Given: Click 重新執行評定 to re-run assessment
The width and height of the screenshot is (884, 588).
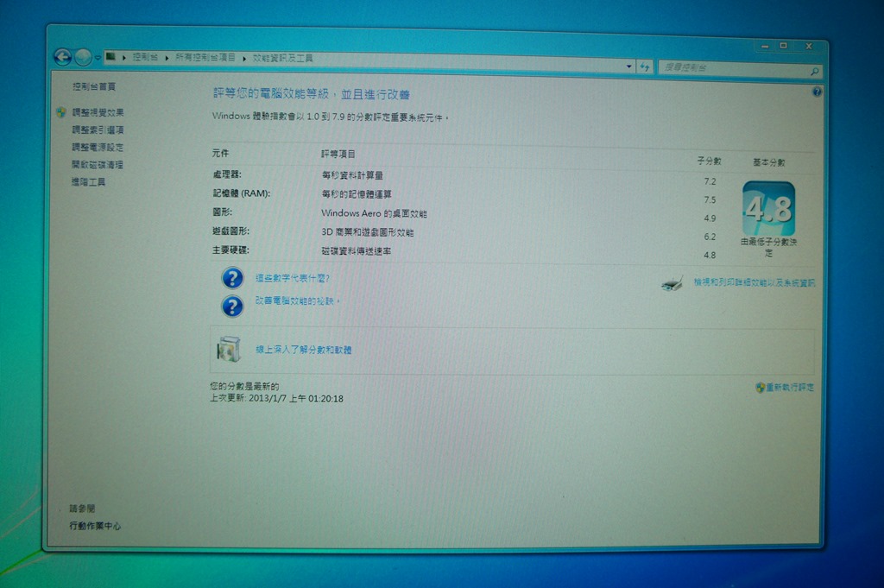Looking at the screenshot, I should 790,388.
